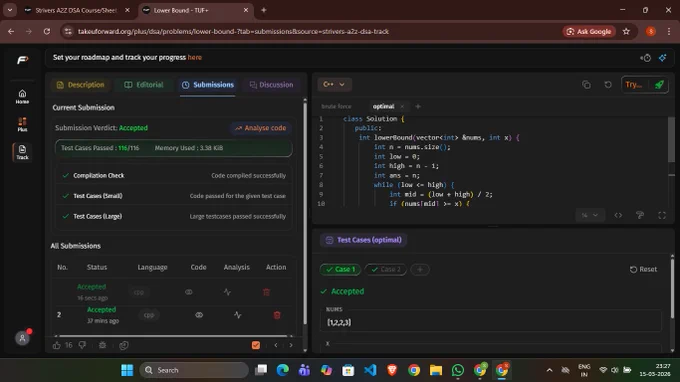The width and height of the screenshot is (680, 382).
Task: Select the optimal code tab
Action: (x=383, y=106)
